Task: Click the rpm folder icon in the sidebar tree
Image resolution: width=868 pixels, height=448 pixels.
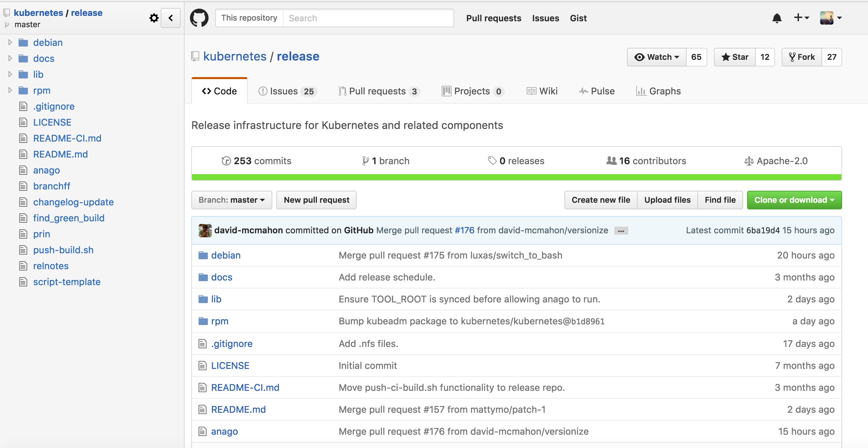Action: click(23, 90)
